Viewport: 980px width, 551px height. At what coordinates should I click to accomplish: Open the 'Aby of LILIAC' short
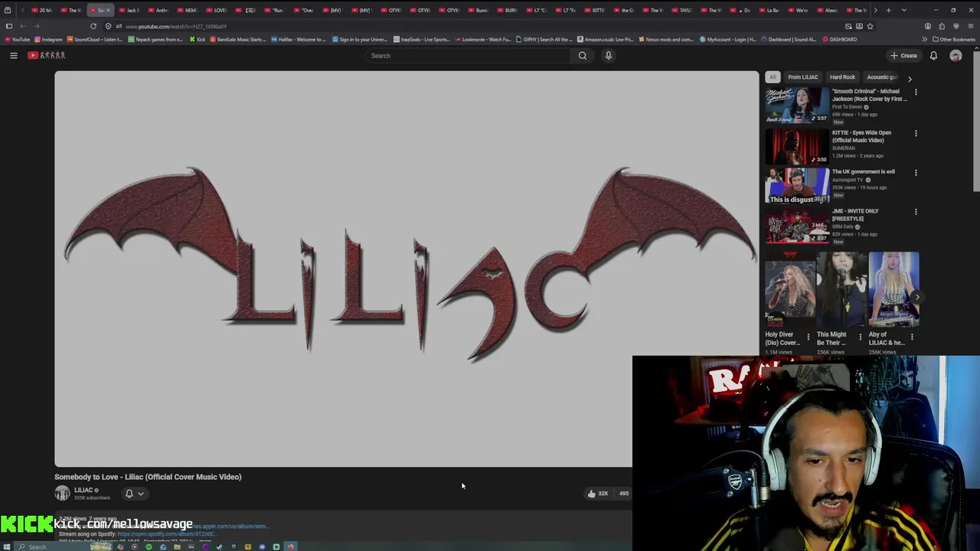893,289
